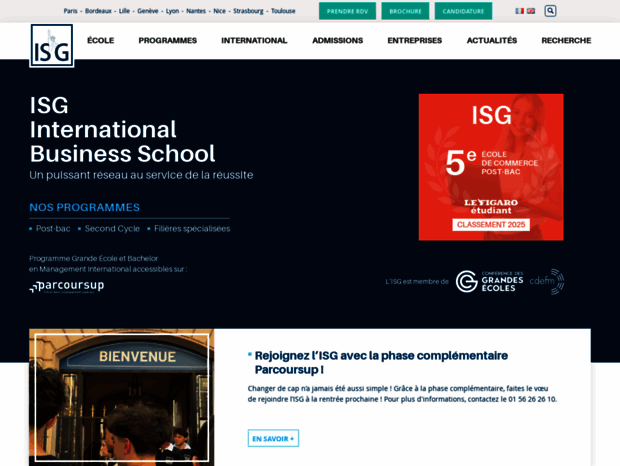This screenshot has width=620, height=466.
Task: Open the ADMISSIONS menu
Action: tap(338, 40)
